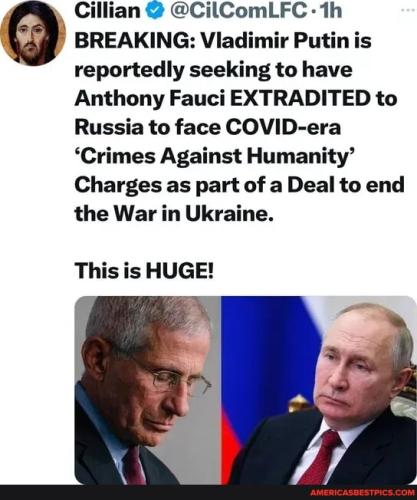
Task: Click the 'Crimes Against Humanity' quoted phrase
Action: 214,157
